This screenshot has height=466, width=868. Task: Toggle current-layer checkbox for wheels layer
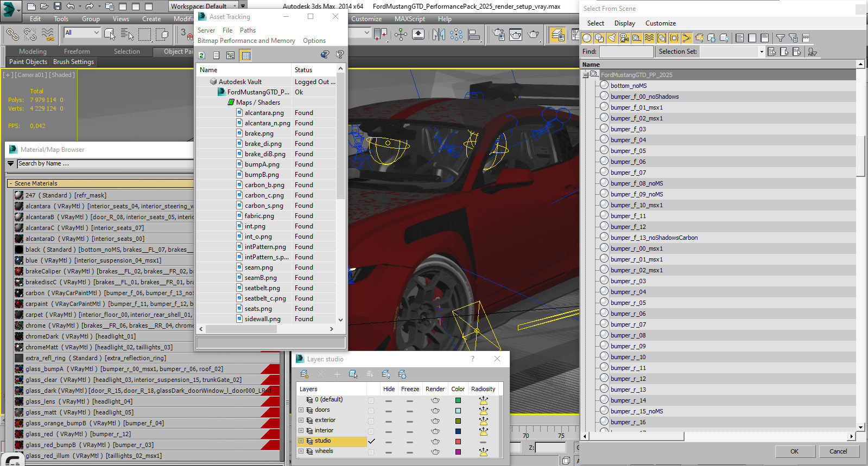tap(371, 452)
